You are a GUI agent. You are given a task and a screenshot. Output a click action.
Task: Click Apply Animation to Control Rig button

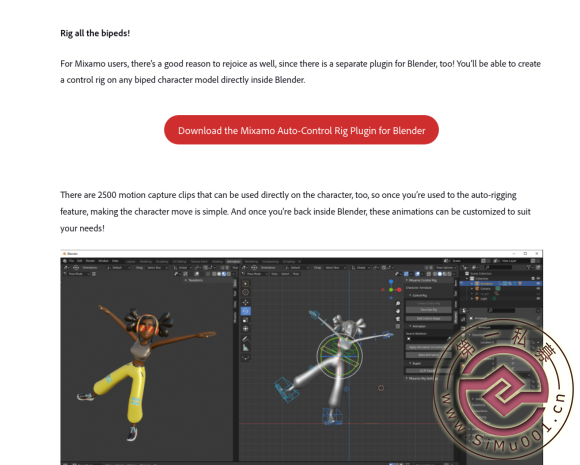429,347
